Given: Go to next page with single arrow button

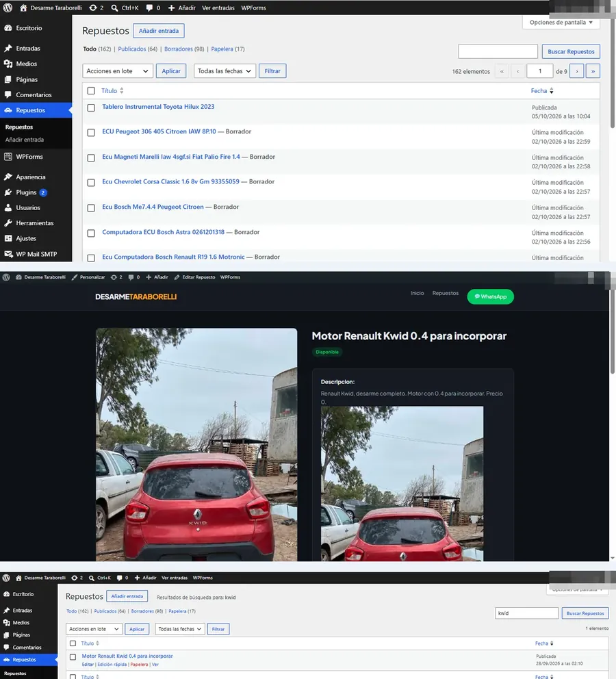Looking at the screenshot, I should coord(576,71).
